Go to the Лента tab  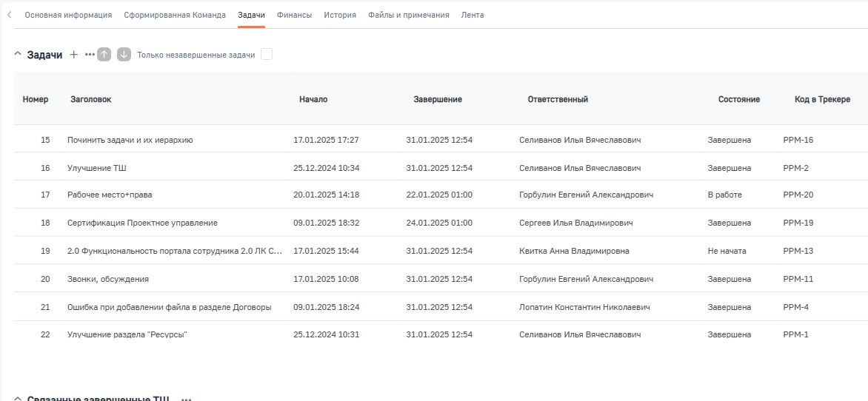[x=473, y=15]
